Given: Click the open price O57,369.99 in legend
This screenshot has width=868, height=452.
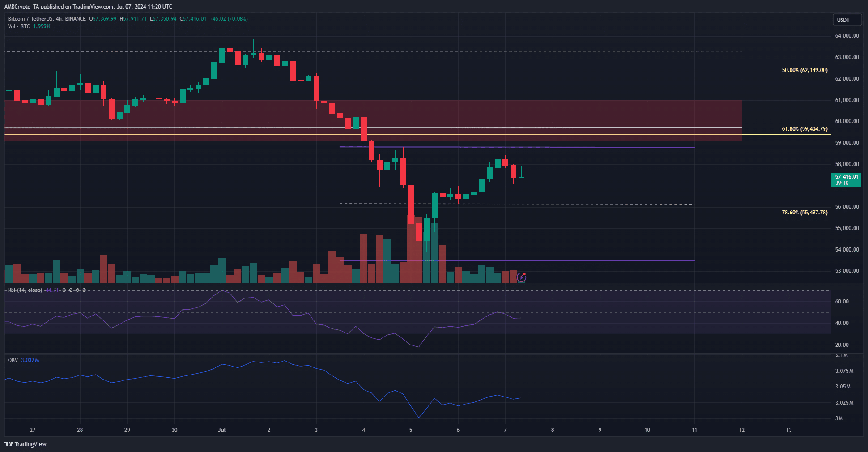Looking at the screenshot, I should point(102,19).
